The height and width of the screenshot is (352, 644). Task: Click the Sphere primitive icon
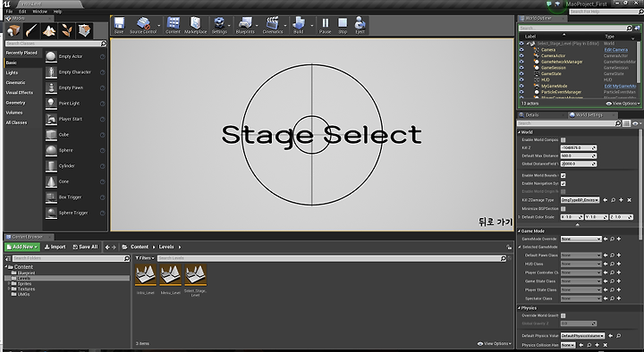coord(51,150)
